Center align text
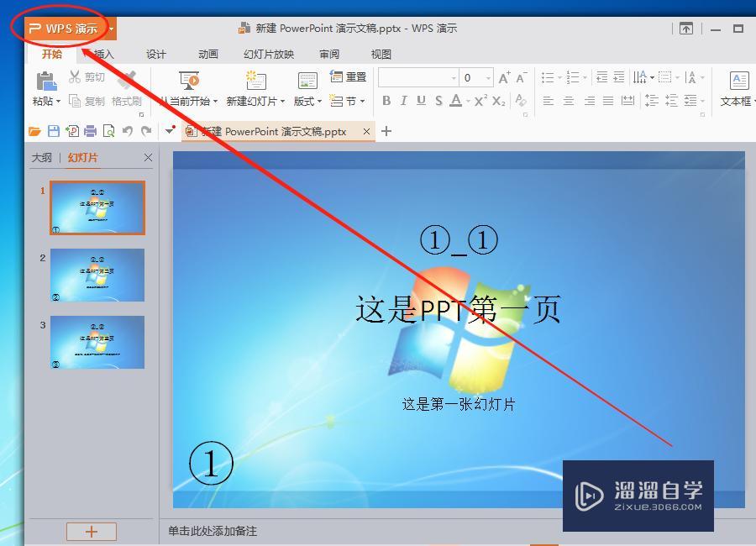The width and height of the screenshot is (756, 546). coord(569,101)
